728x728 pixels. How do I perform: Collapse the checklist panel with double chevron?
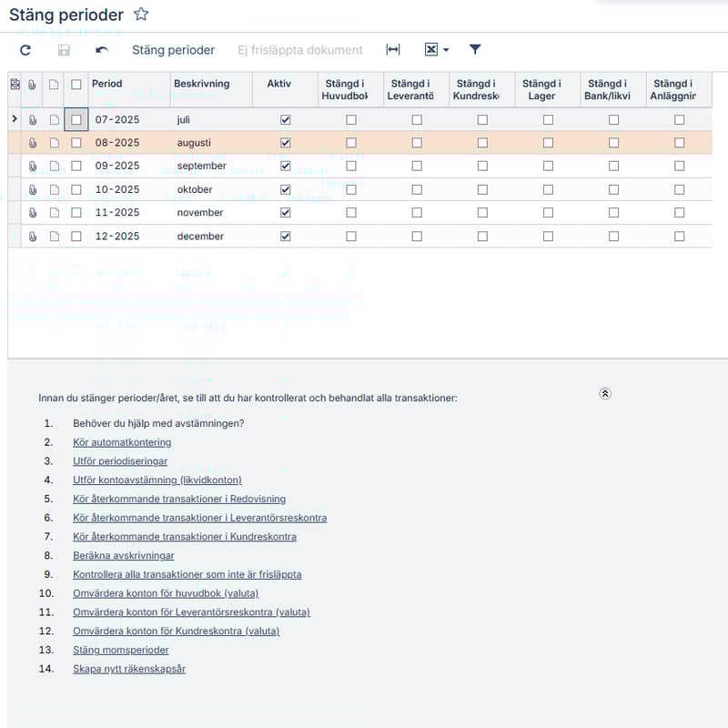(x=605, y=393)
